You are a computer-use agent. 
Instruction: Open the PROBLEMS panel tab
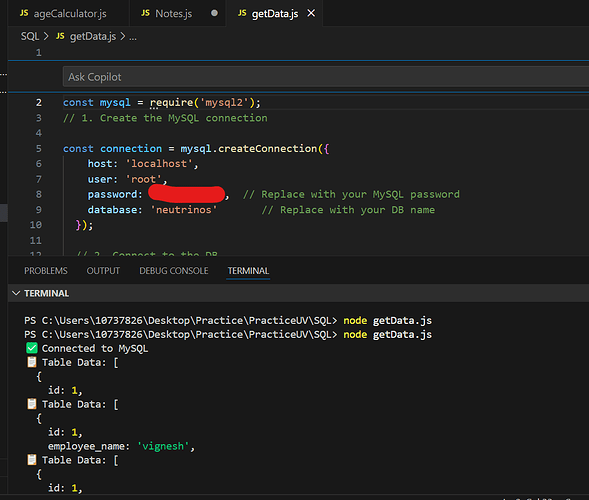coord(46,271)
